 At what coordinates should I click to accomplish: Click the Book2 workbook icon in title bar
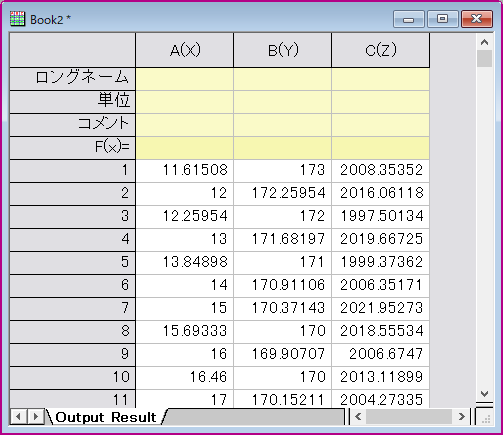tap(17, 19)
